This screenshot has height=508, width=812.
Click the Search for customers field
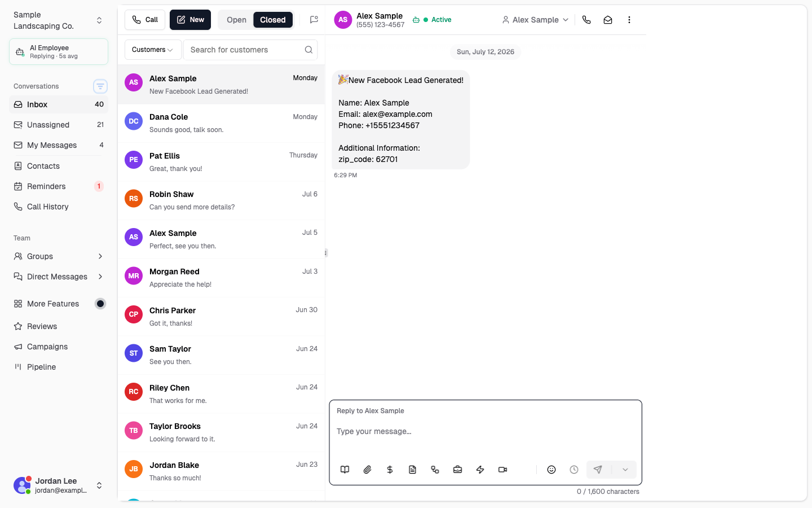click(x=250, y=50)
